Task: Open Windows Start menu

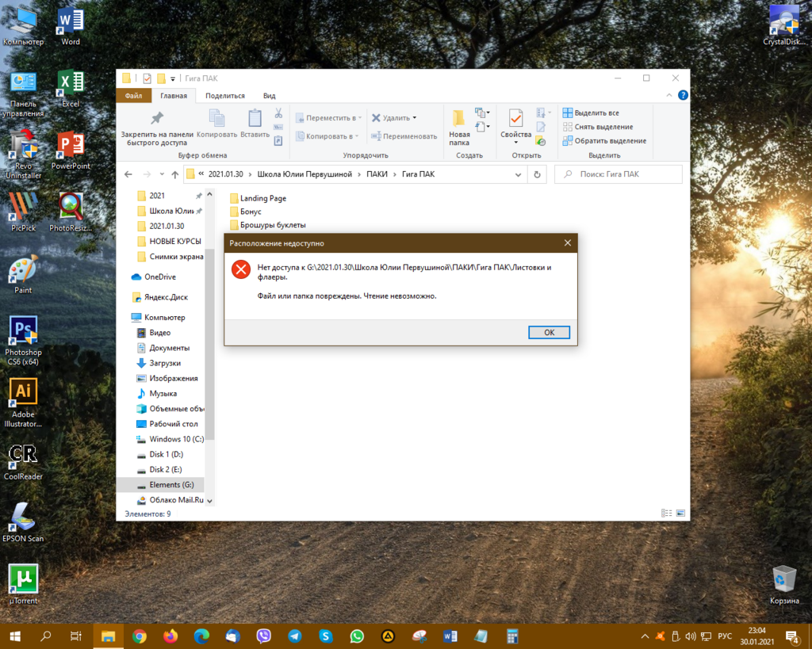Action: click(x=15, y=636)
